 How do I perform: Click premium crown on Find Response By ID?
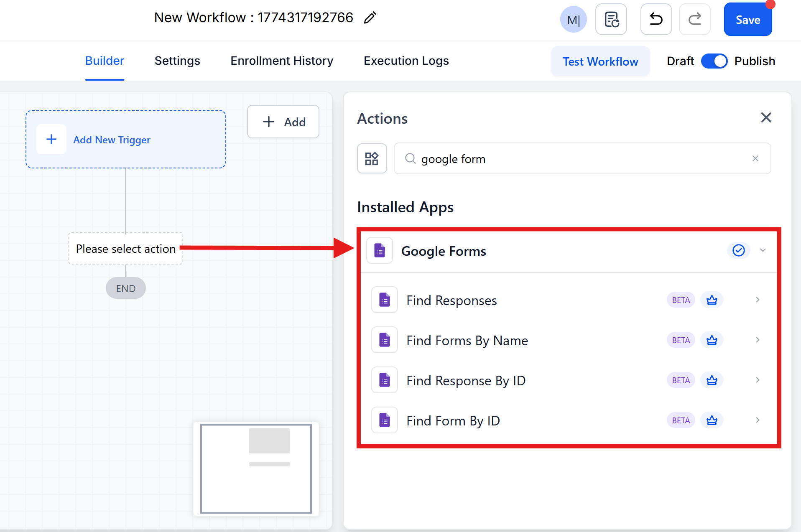(712, 380)
